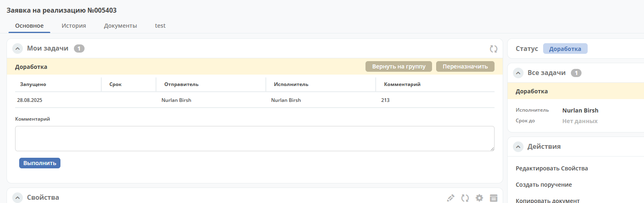Click into the Комментарий text area
644x203 pixels.
click(x=255, y=139)
